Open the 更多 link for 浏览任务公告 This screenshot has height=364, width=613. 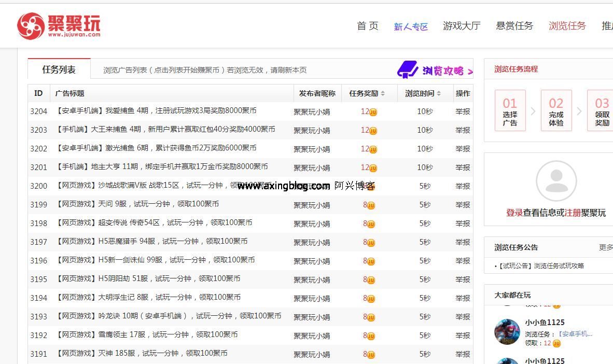click(x=606, y=247)
